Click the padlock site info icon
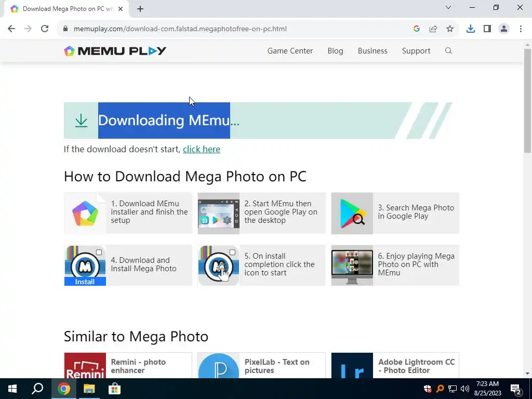This screenshot has width=532, height=399. point(65,29)
